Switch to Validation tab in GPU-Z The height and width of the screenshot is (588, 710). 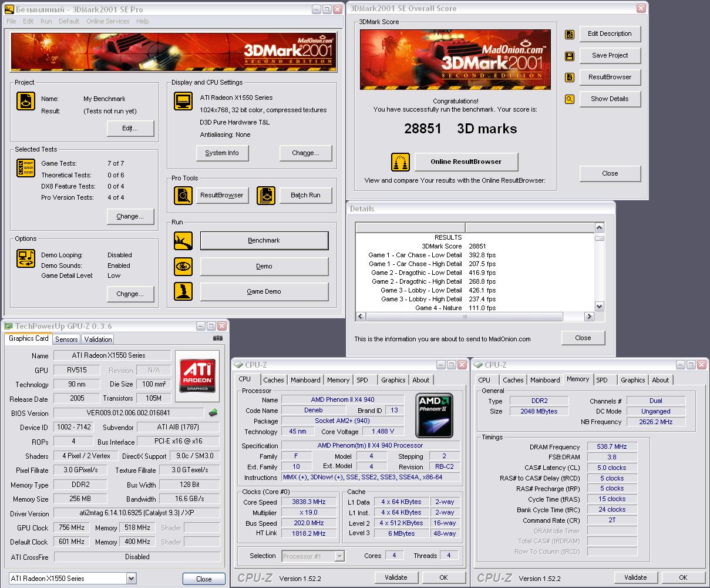(x=97, y=340)
